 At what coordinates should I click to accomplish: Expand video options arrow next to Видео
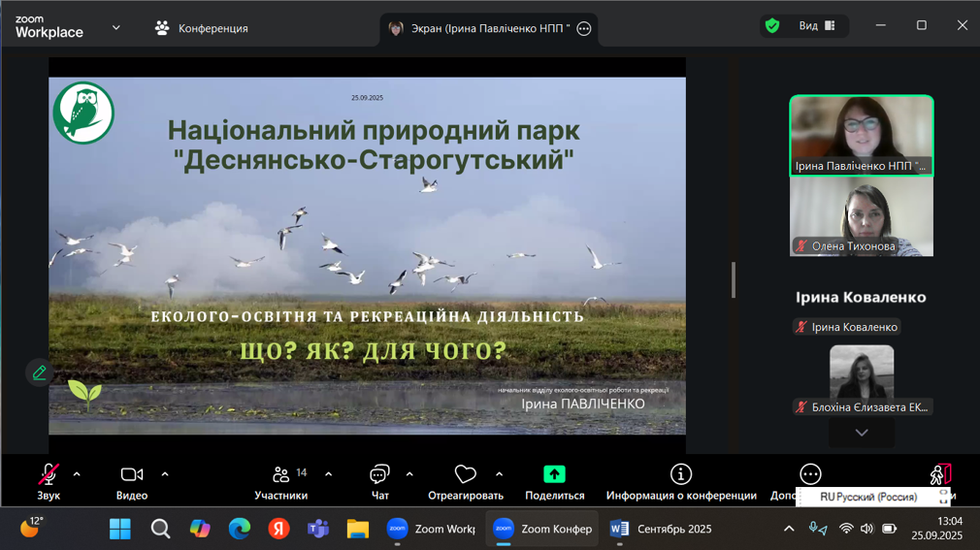[165, 474]
